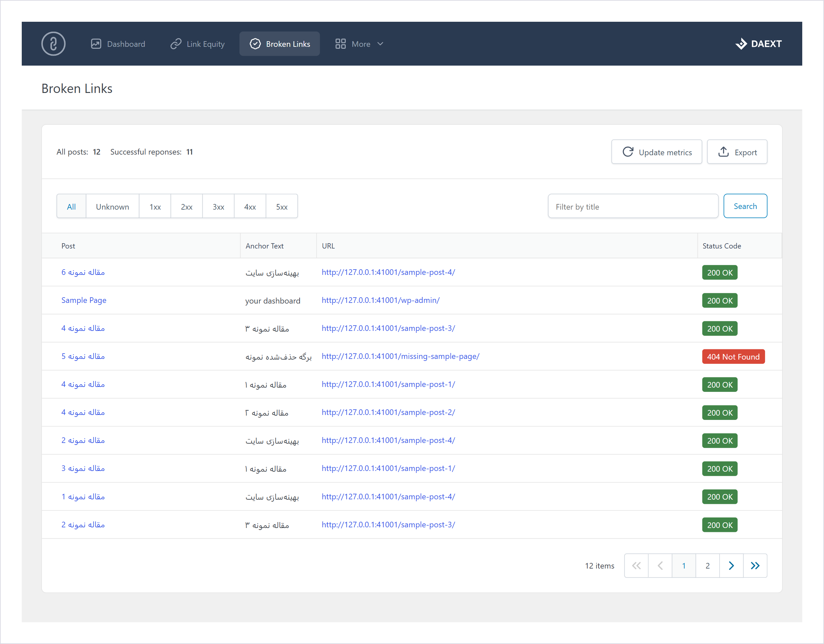Click the 'Successful reponses: 11' text

[152, 152]
